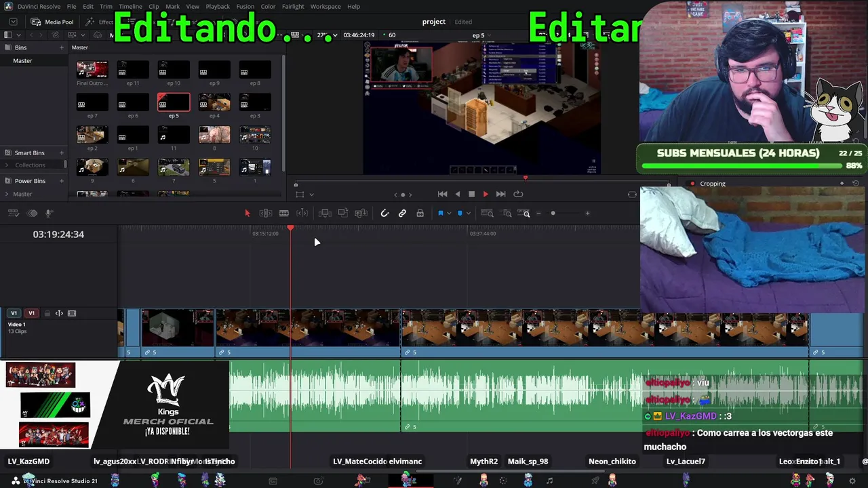Open the subtitle and index panel icon

pyautogui.click(x=32, y=213)
